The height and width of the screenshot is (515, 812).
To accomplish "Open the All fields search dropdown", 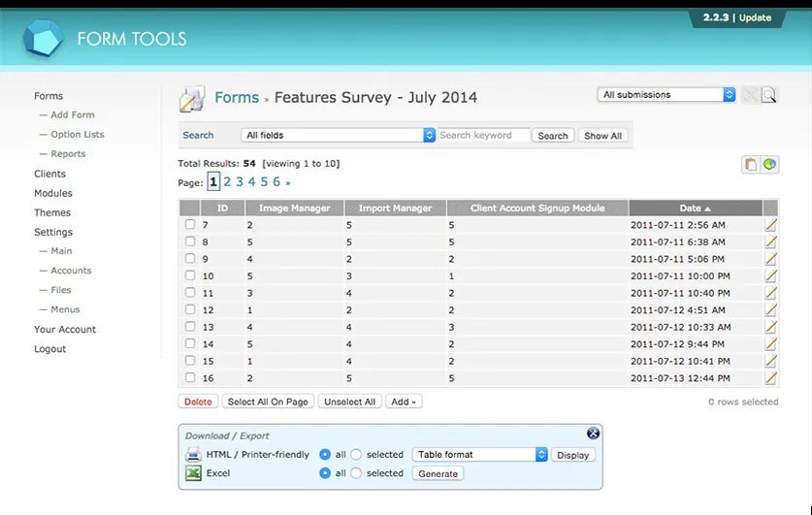I will pos(338,135).
